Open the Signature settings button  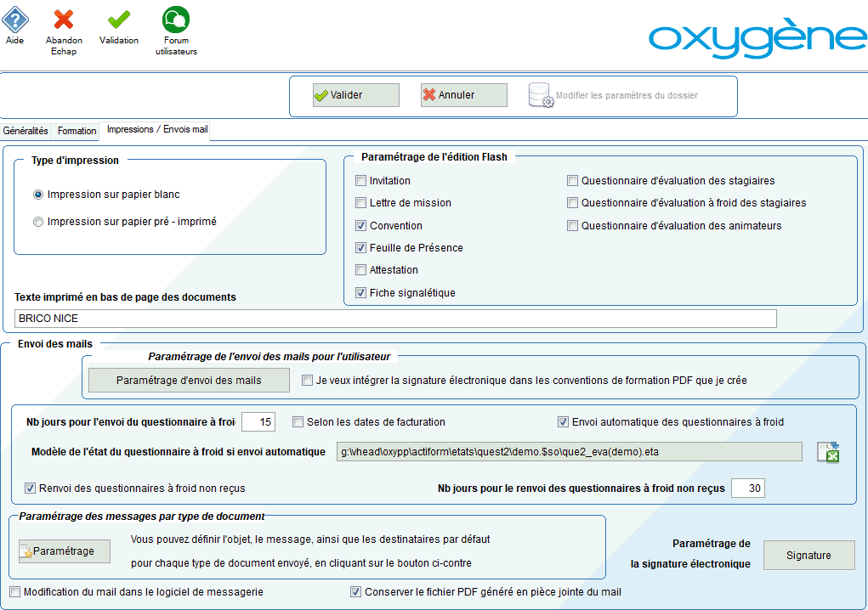coord(808,556)
